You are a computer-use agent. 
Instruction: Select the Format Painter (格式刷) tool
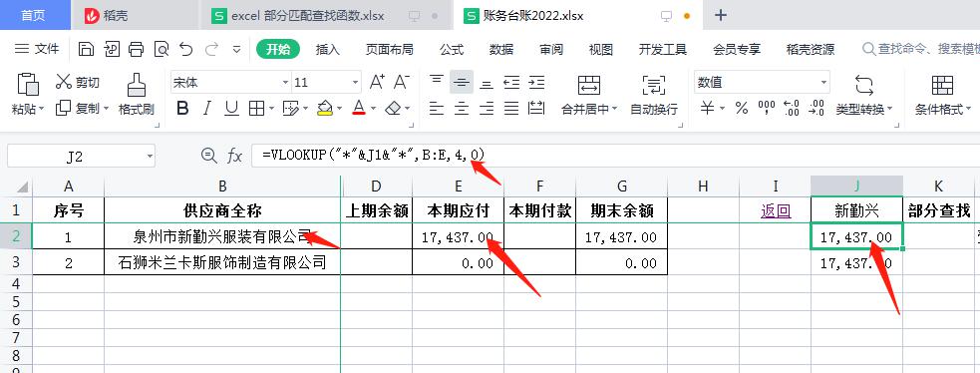coord(137,95)
